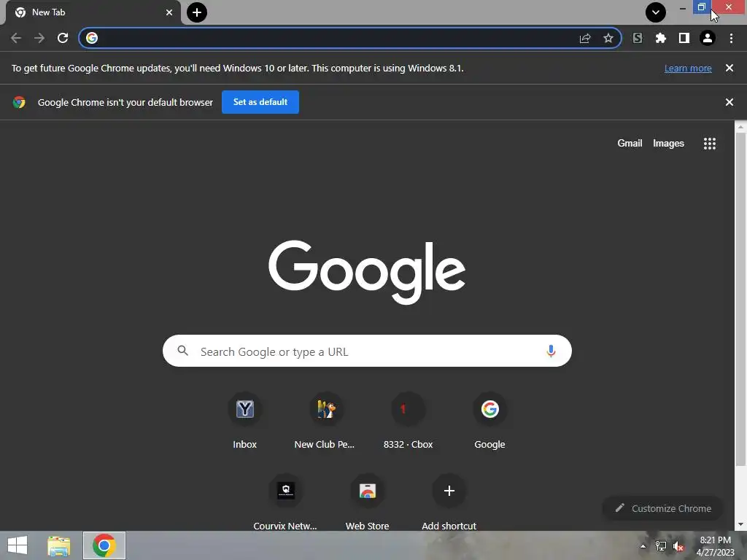Toggle the side panel icon
This screenshot has width=747, height=560.
tap(684, 38)
